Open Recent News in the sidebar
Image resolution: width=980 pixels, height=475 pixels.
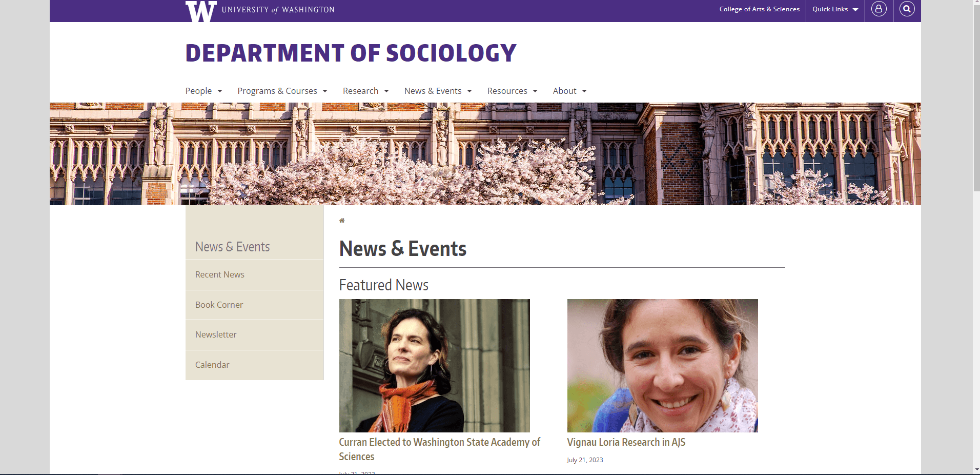pyautogui.click(x=255, y=275)
